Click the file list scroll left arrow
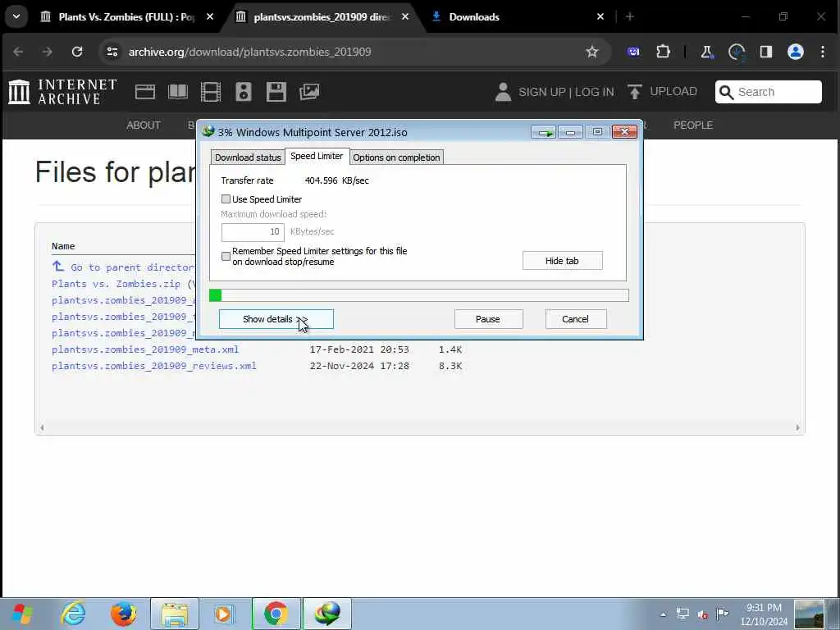This screenshot has width=840, height=630. (42, 428)
